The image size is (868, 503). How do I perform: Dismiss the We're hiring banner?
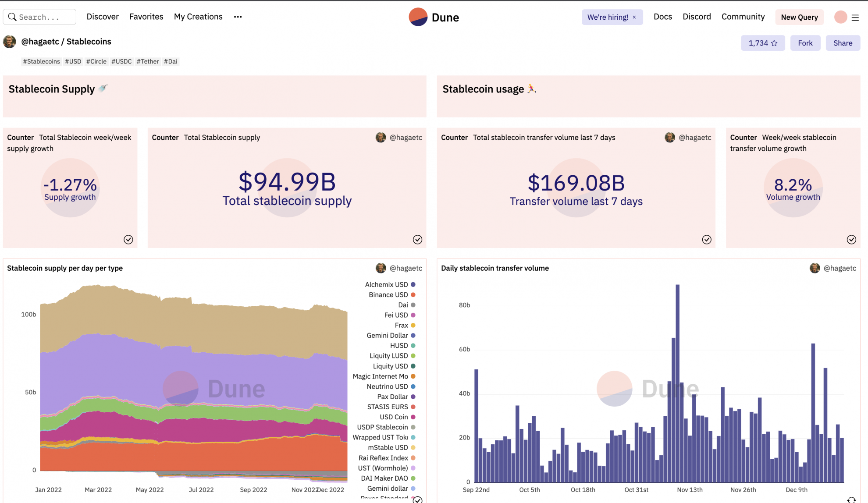tap(634, 17)
